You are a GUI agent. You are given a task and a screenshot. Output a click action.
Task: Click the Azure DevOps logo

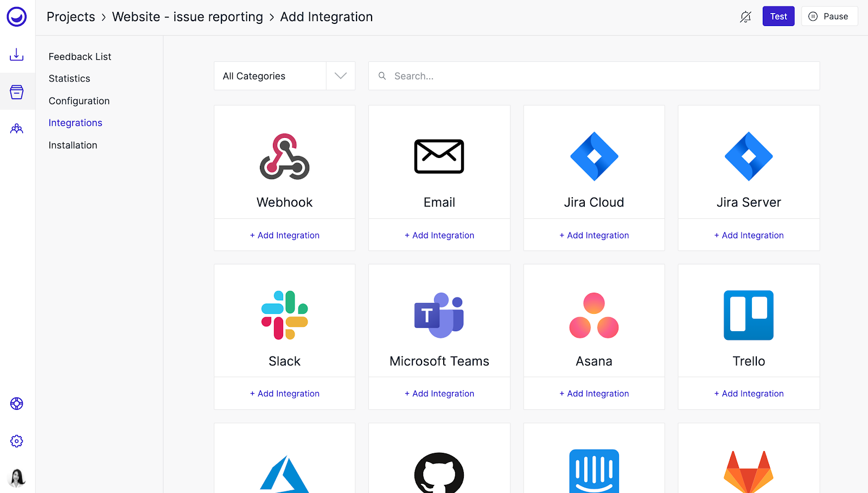(284, 473)
